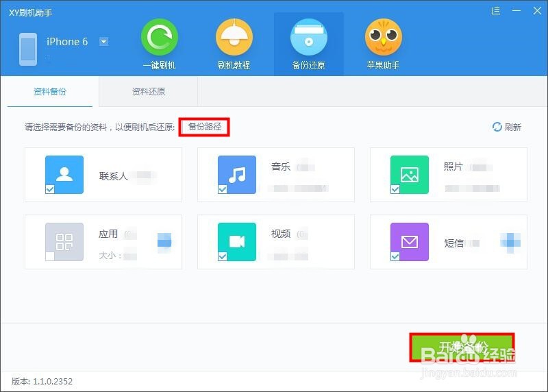Click the 大小 size label under 应用
Image resolution: width=548 pixels, height=392 pixels.
[110, 256]
